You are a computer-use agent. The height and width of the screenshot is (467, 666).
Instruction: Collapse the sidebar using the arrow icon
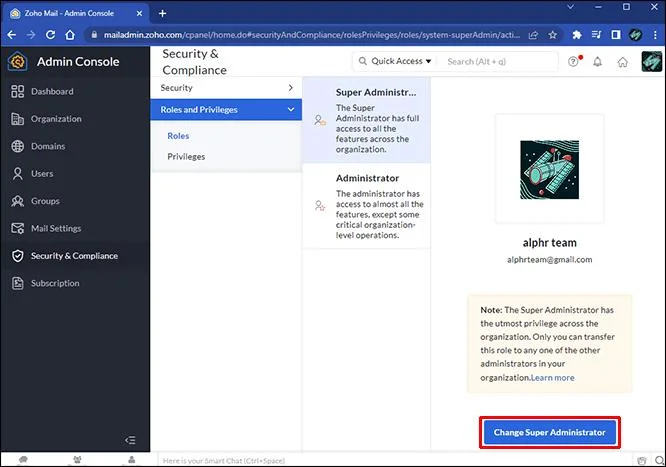[x=130, y=440]
